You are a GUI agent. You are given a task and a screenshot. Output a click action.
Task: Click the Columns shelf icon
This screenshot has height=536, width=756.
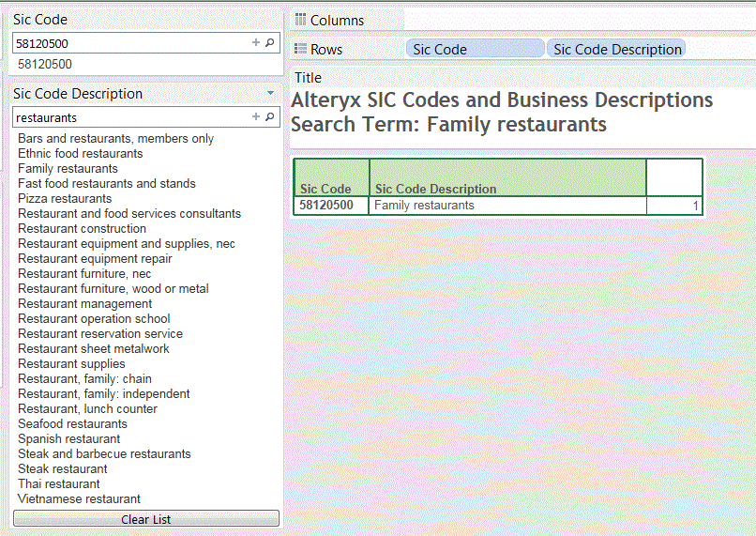click(300, 20)
